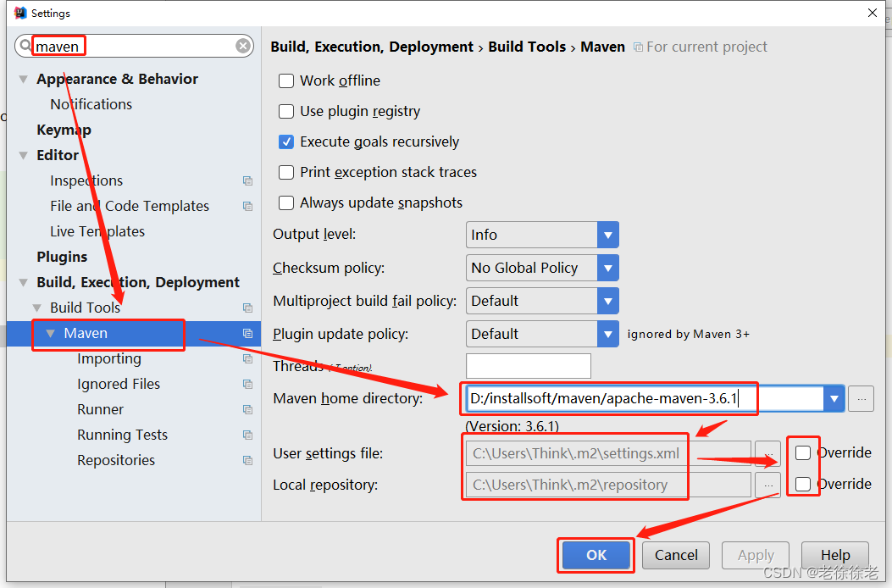
Task: Collapse the Build Tools node
Action: [x=37, y=308]
